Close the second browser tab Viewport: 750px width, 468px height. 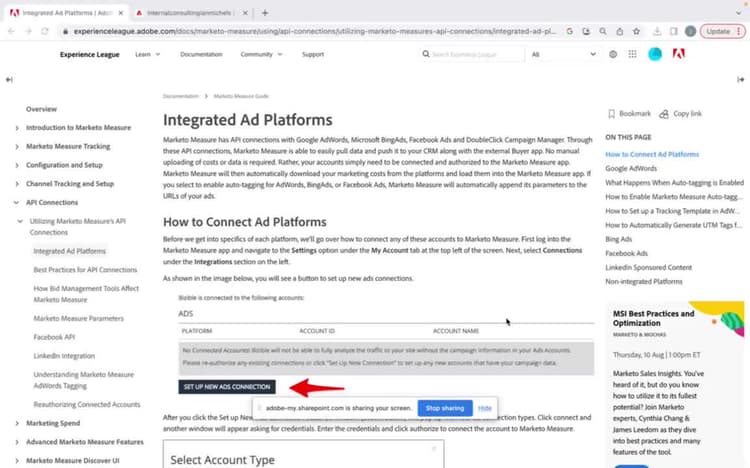245,13
